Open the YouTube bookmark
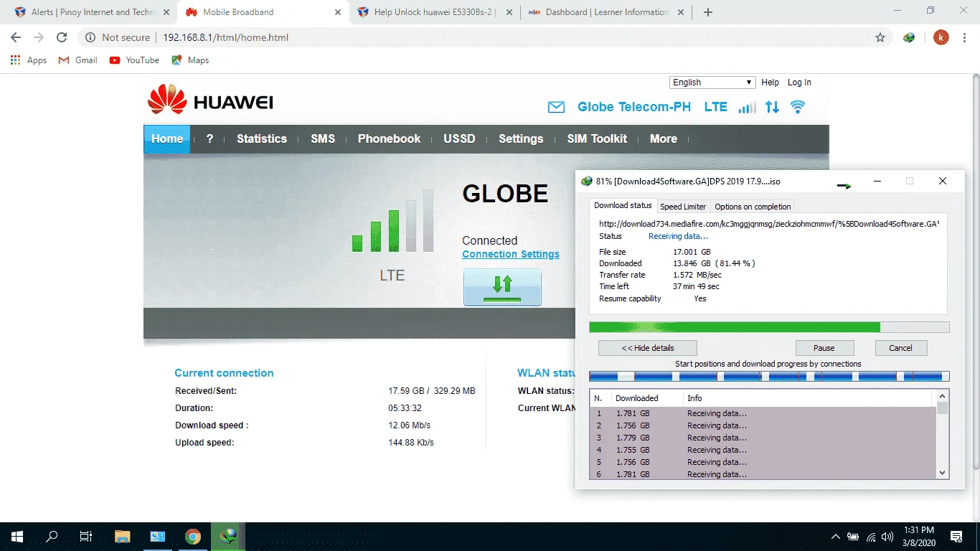 point(134,60)
